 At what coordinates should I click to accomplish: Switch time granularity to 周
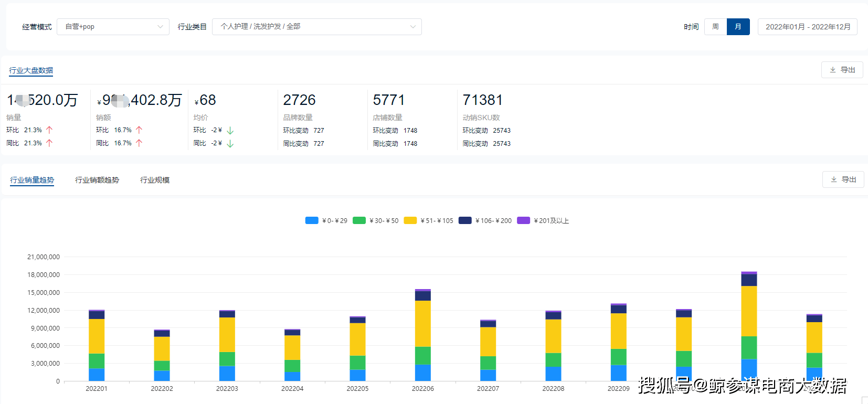715,27
